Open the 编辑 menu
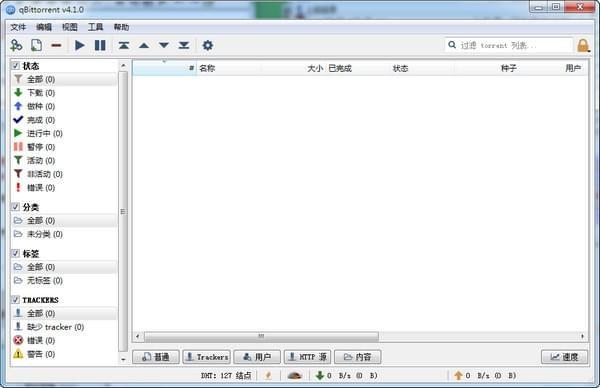The image size is (600, 388). tap(44, 27)
